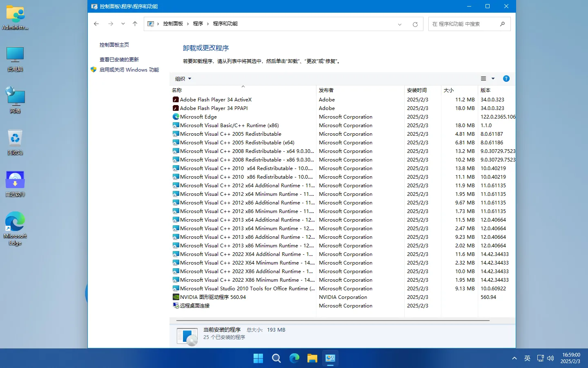
Task: Select Visual C++ 2010 x86 Redistributable row
Action: [343, 177]
